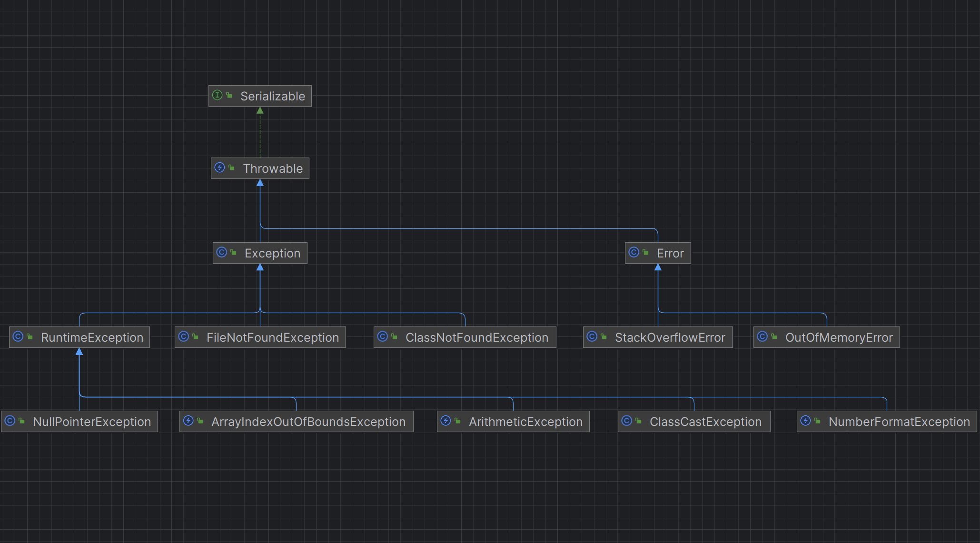This screenshot has width=980, height=543.
Task: Click the interface icon on Serializable
Action: click(218, 95)
